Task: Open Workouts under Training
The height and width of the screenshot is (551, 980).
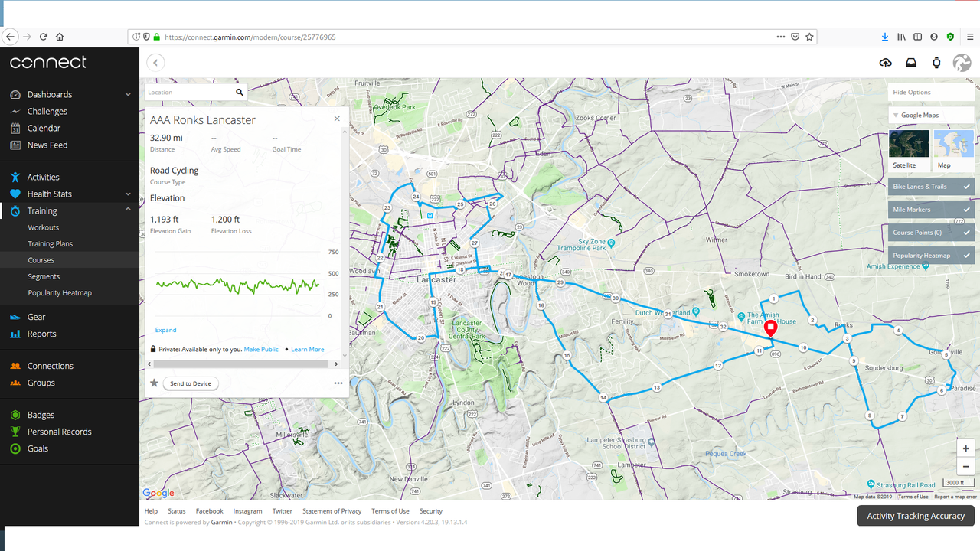Action: (44, 228)
